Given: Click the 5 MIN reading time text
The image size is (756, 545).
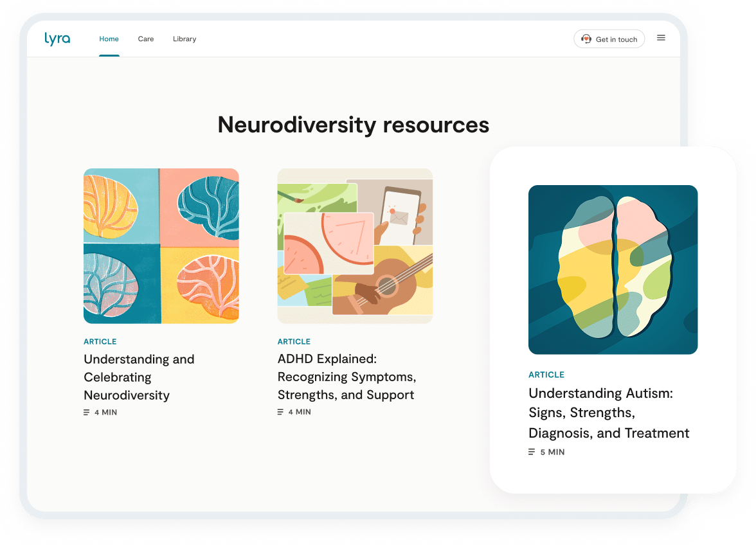Looking at the screenshot, I should (x=552, y=452).
